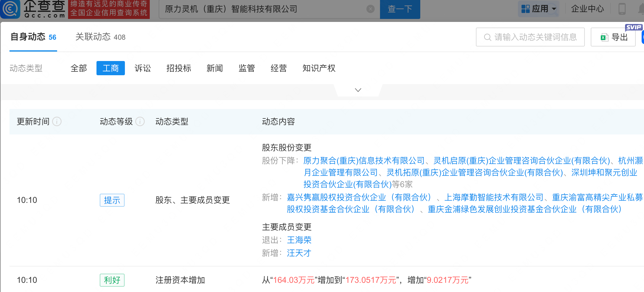644x292 pixels.
Task: Open 上海摩勤智能技术有限公司 link
Action: point(494,197)
